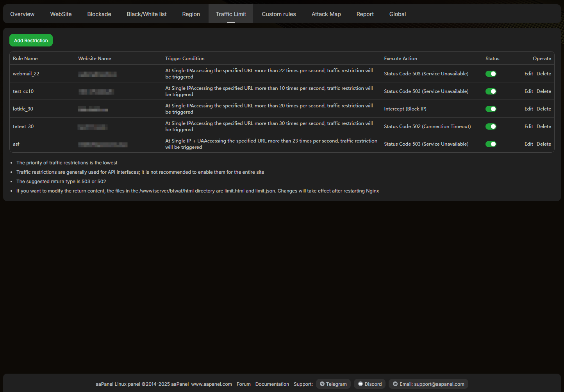Click the Telegram support icon
The image size is (564, 392).
tap(322, 384)
